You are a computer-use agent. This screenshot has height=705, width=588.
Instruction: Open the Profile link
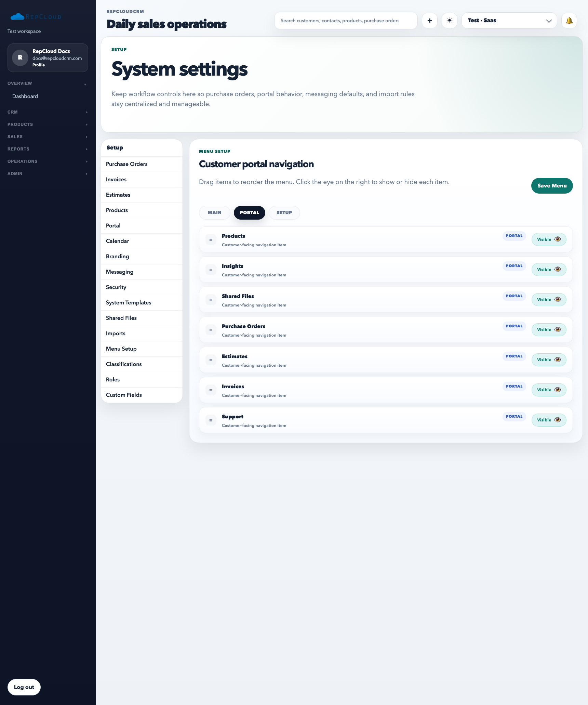click(x=39, y=65)
